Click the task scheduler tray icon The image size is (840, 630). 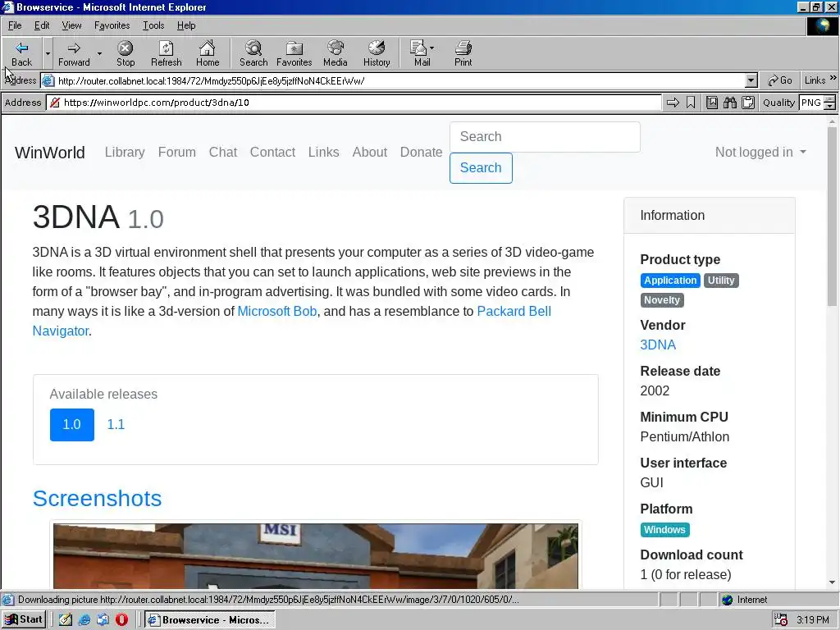point(781,620)
